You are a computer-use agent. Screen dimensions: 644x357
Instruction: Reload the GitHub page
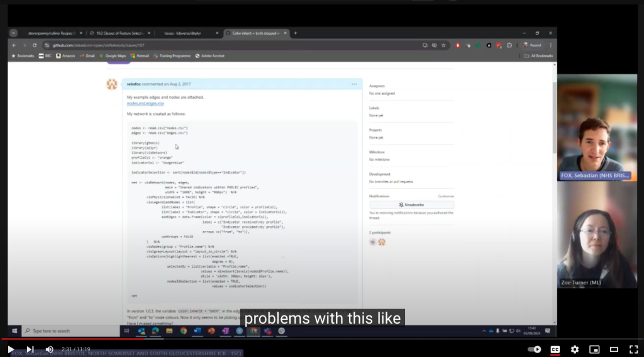click(35, 45)
